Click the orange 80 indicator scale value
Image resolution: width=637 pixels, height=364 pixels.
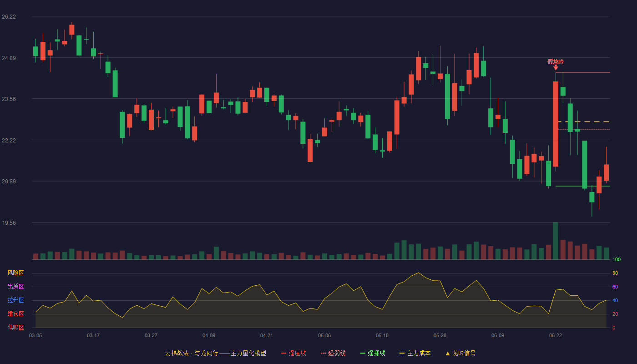(615, 273)
